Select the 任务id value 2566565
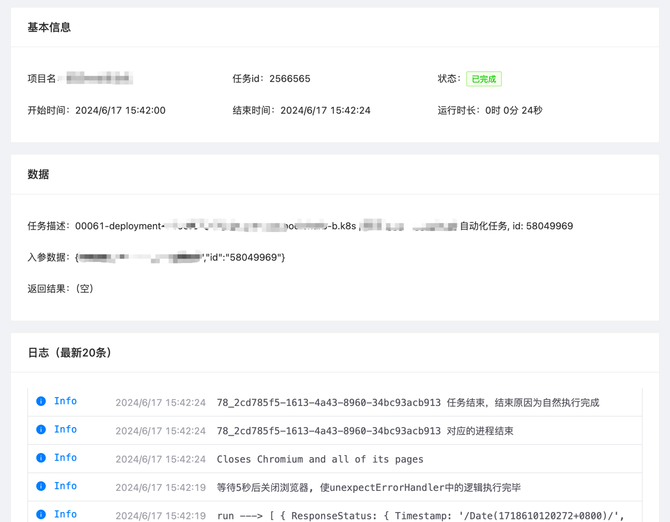 [290, 79]
